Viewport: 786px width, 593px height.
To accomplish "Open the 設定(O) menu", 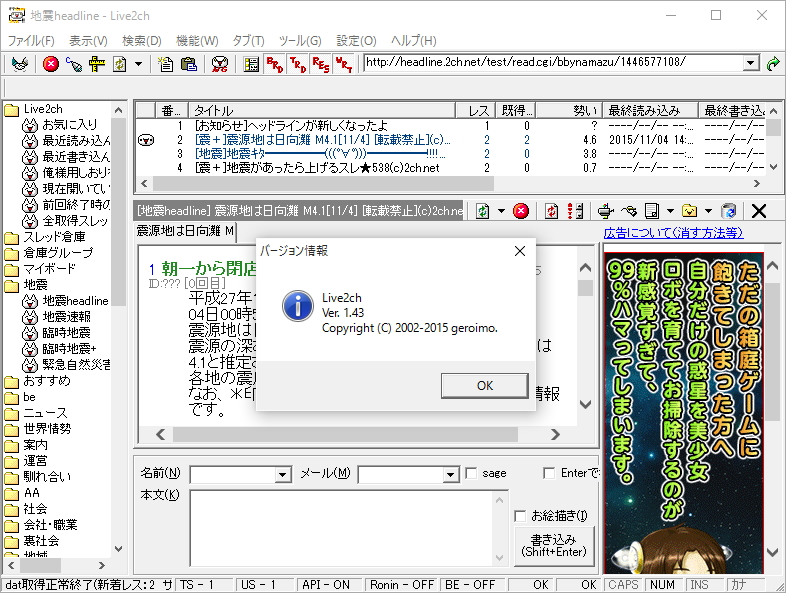I will (x=356, y=41).
